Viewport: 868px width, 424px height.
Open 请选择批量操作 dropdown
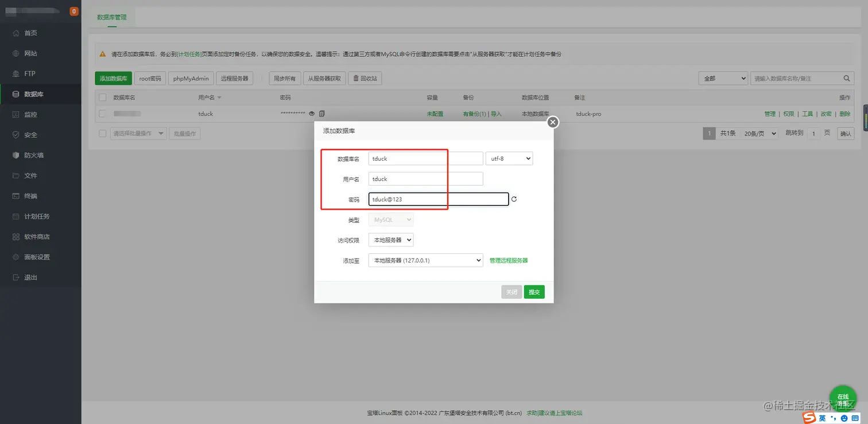pos(138,133)
